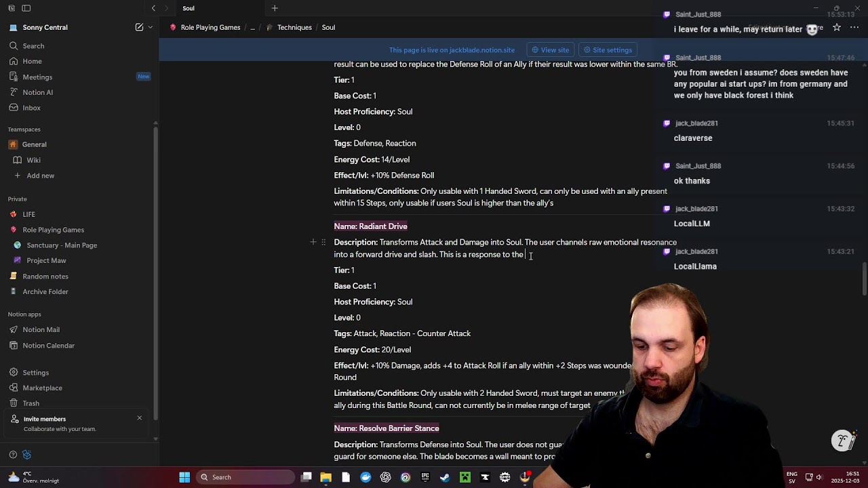The width and height of the screenshot is (868, 488).
Task: Click icon beside help at sidebar bottom
Action: [x=27, y=455]
